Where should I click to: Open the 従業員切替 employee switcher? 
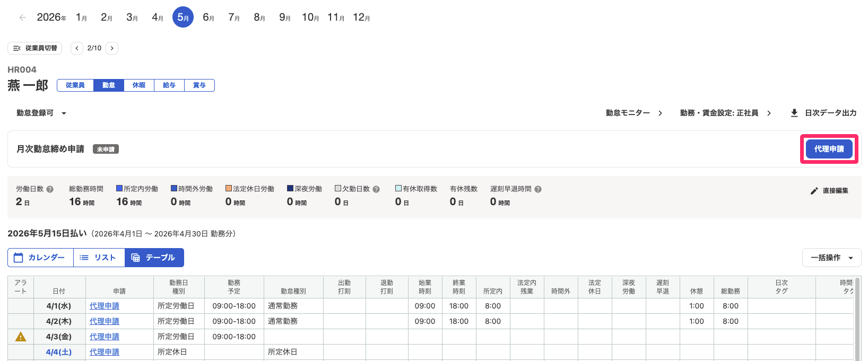pos(35,48)
